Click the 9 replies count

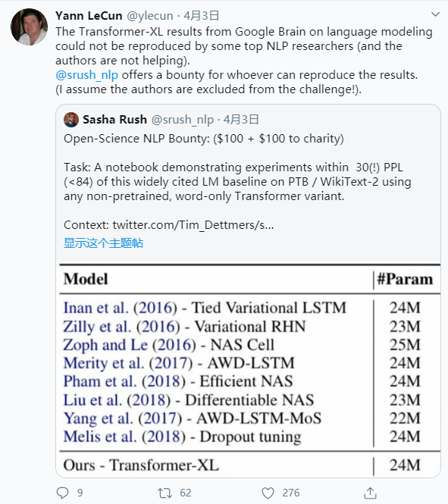coord(80,493)
